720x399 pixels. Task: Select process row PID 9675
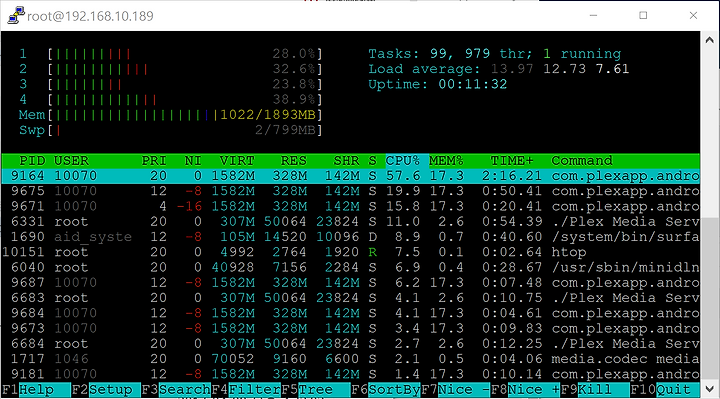[x=351, y=191]
